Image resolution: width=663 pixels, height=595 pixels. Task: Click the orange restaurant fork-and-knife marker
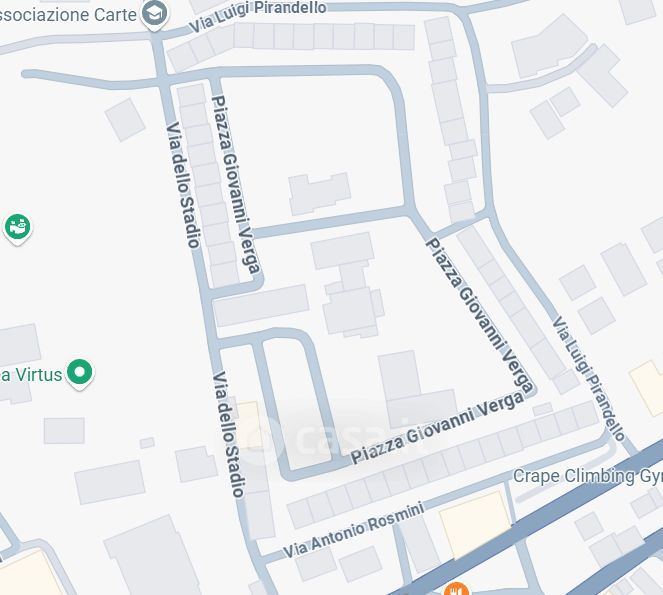[456, 589]
